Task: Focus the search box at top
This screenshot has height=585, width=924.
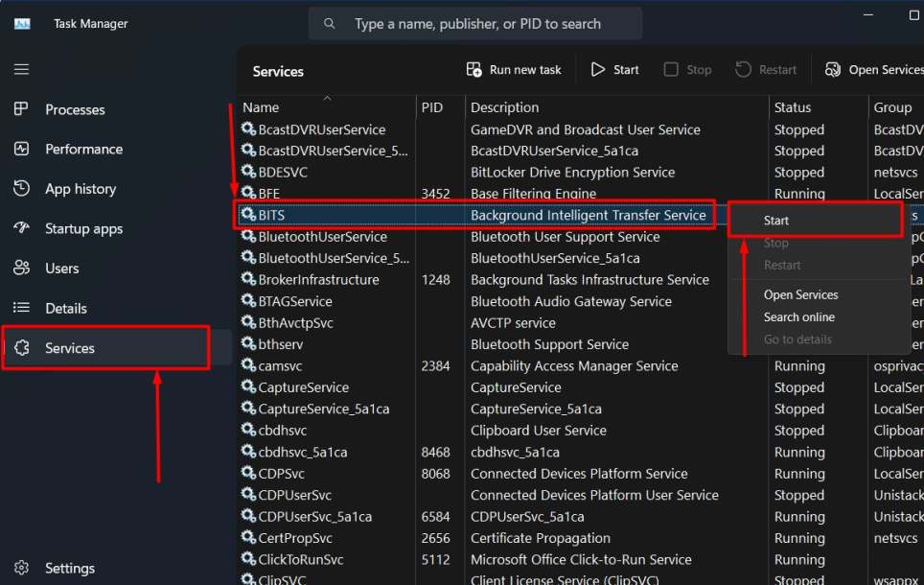Action: click(x=477, y=23)
